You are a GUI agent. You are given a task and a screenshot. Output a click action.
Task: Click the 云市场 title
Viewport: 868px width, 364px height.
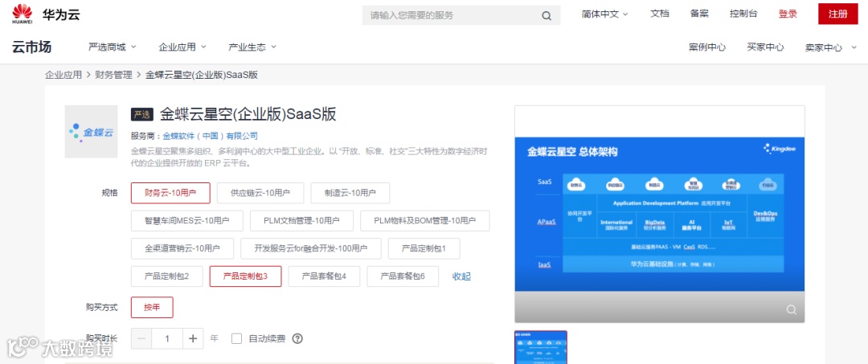(31, 47)
